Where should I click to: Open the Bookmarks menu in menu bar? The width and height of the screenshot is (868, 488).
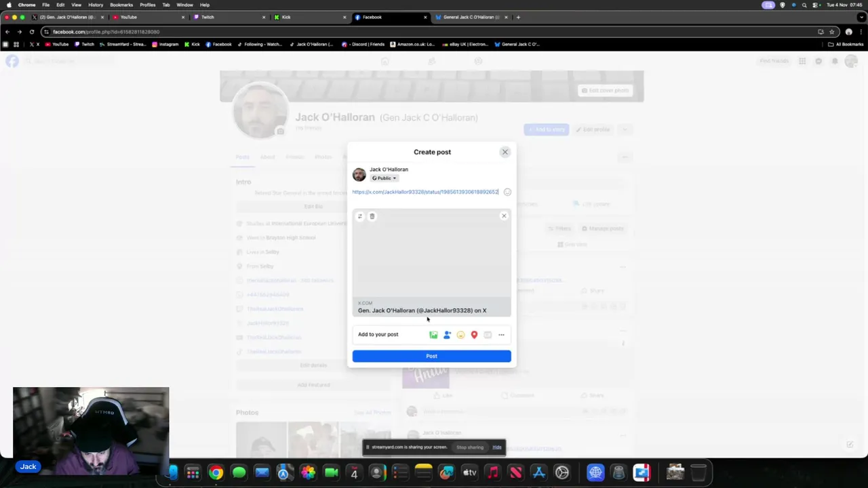(x=121, y=5)
